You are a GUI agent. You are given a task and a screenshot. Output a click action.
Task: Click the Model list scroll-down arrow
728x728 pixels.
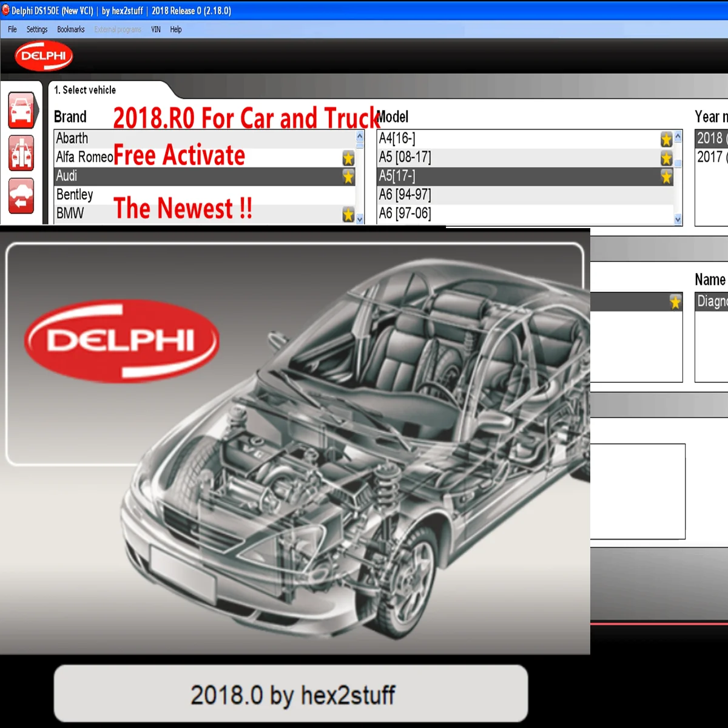(677, 220)
